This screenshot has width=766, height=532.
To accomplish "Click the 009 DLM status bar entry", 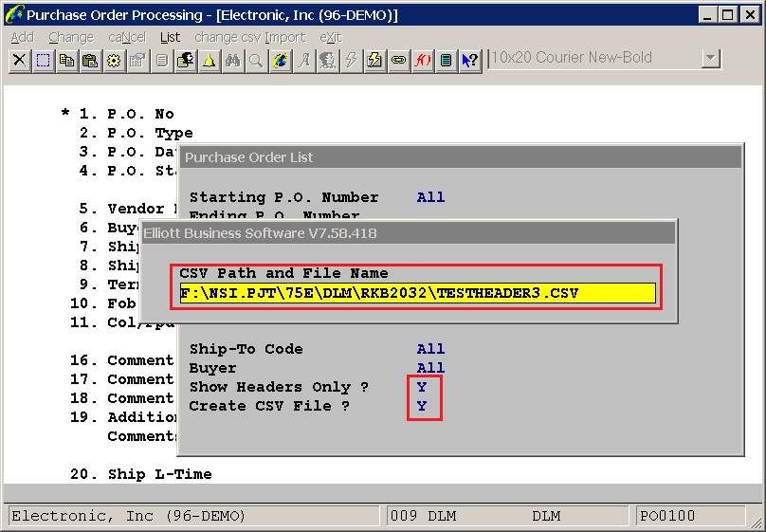I will click(x=507, y=516).
